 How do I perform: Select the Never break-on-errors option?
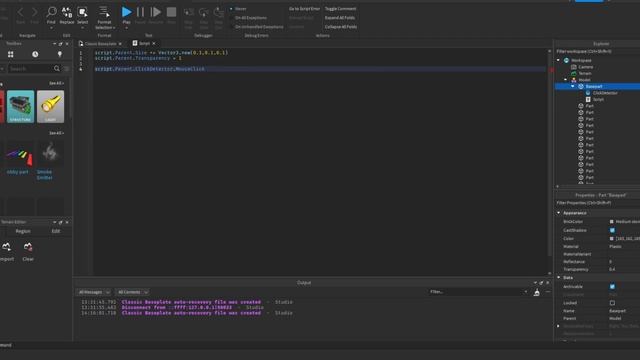[238, 9]
